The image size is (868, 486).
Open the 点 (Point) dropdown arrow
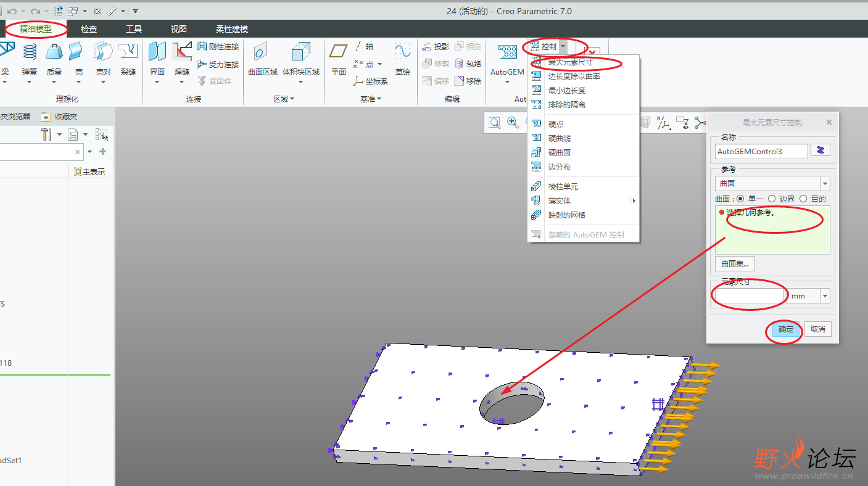coord(379,64)
